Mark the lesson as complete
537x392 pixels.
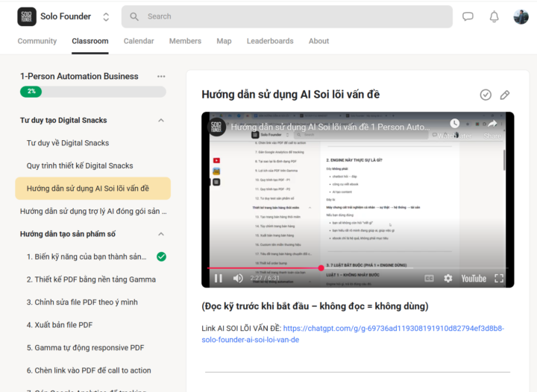(x=486, y=95)
